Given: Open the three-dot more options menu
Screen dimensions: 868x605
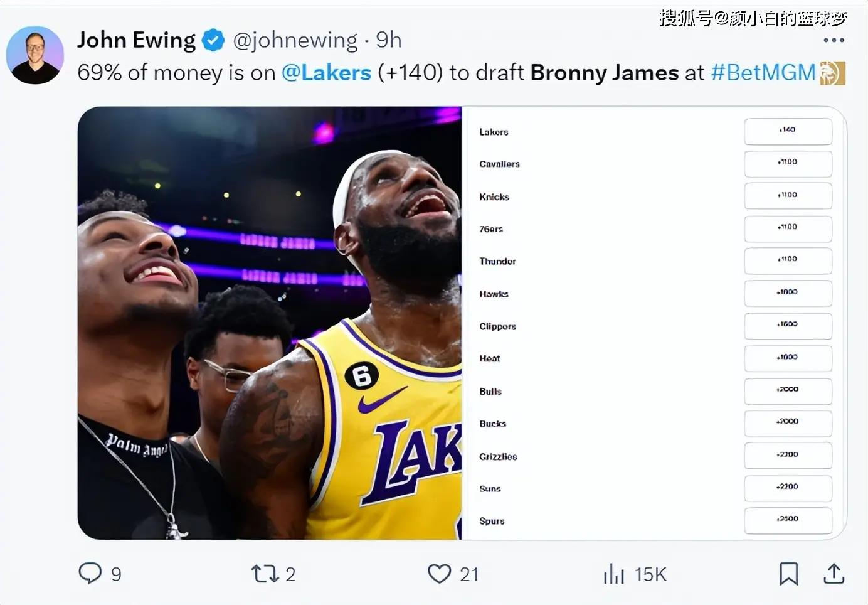Looking at the screenshot, I should pos(834,40).
